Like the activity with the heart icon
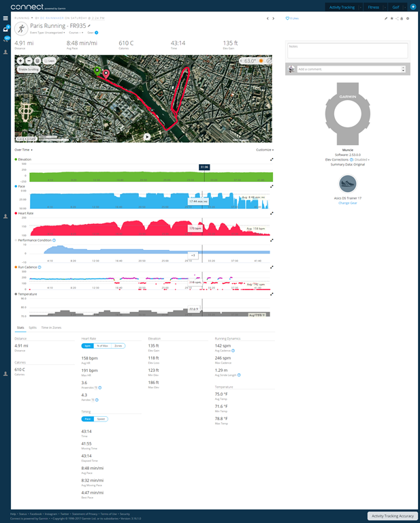Image resolution: width=420 pixels, height=523 pixels. tap(288, 18)
